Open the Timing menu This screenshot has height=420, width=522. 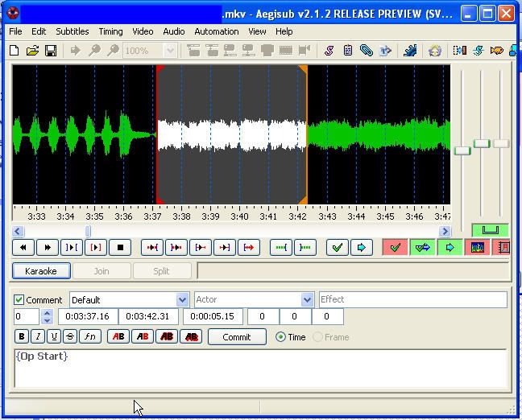pyautogui.click(x=110, y=31)
